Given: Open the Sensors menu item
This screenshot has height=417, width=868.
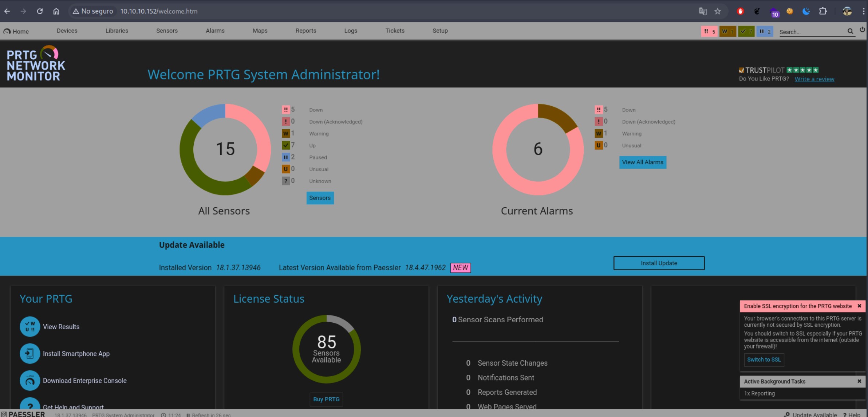Looking at the screenshot, I should click(167, 31).
